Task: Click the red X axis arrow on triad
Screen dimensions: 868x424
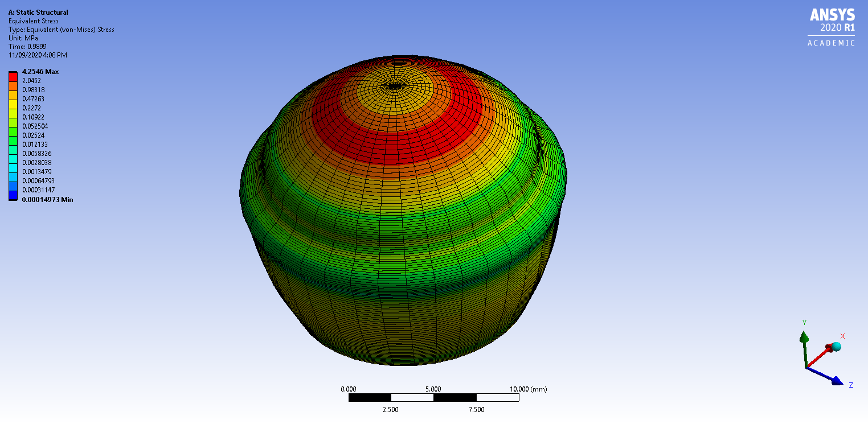Action: 821,356
